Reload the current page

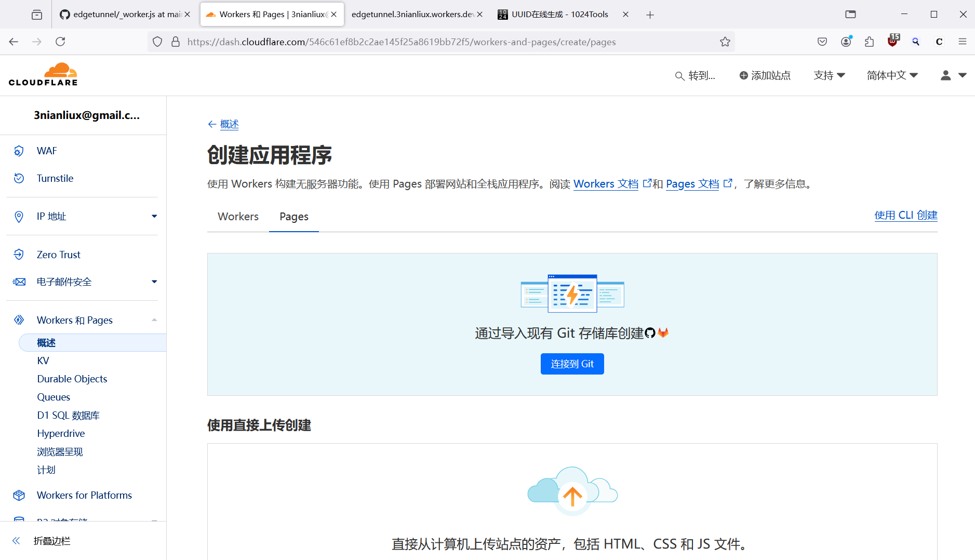pyautogui.click(x=60, y=42)
